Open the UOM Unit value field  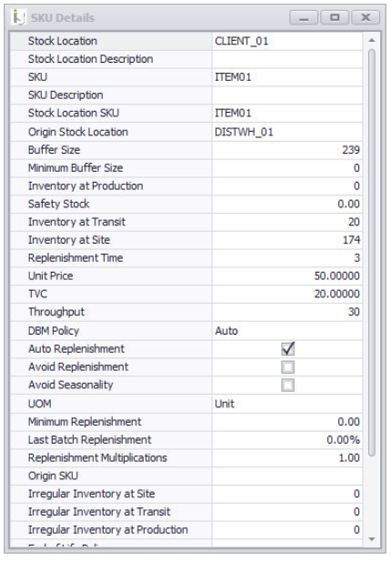tap(287, 404)
